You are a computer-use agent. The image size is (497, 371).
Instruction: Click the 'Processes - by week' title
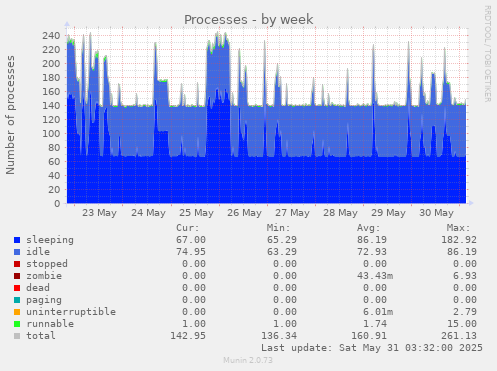249,20
